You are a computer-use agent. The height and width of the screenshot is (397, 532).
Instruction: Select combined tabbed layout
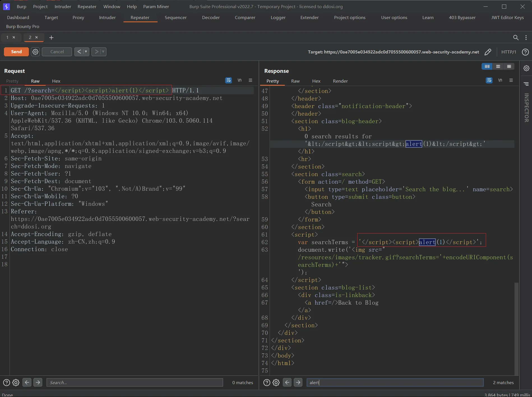point(509,66)
